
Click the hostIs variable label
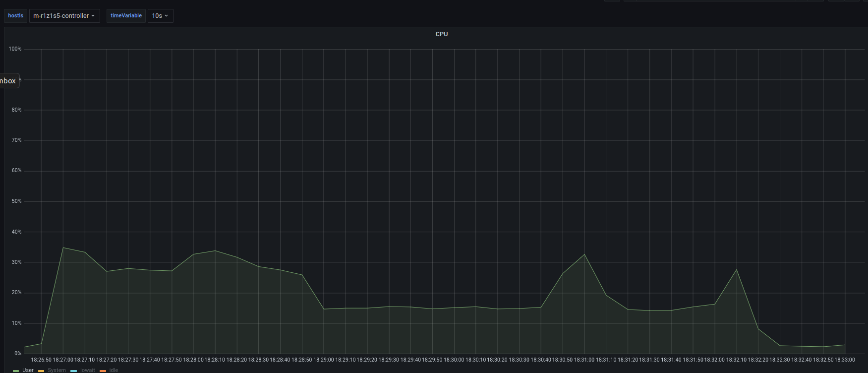(16, 16)
